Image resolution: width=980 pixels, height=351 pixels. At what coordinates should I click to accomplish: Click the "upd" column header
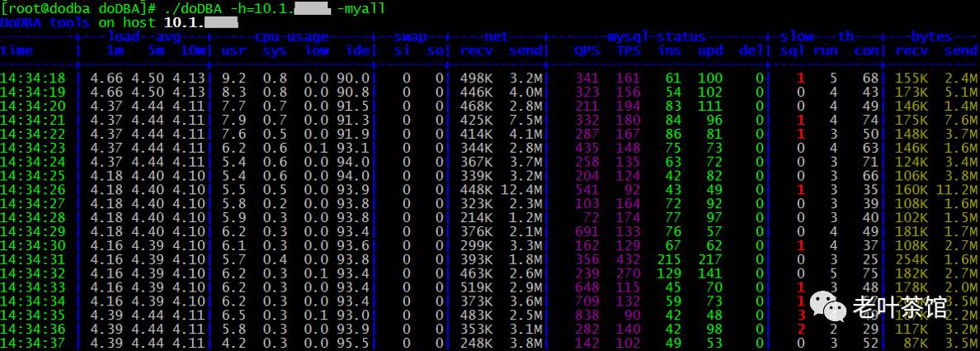tap(711, 51)
